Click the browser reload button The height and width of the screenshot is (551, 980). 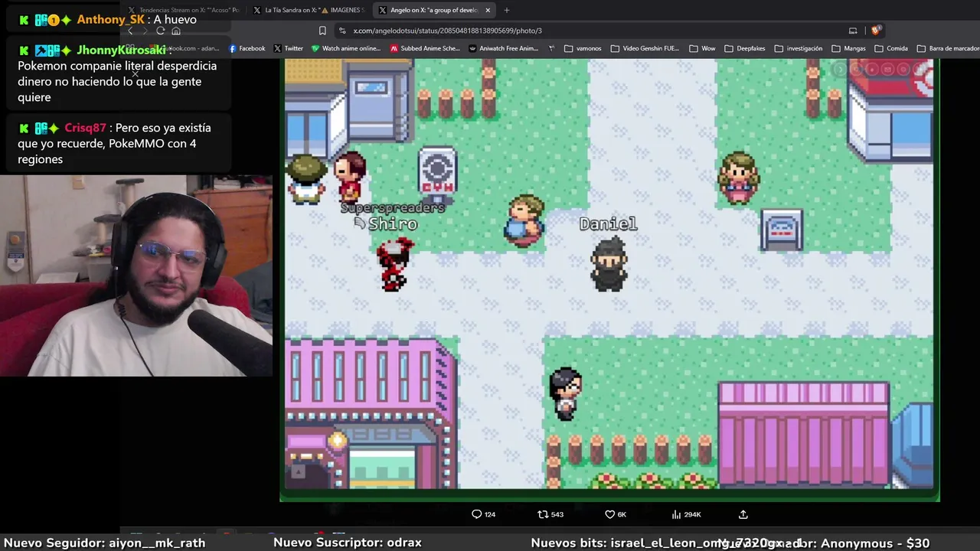coord(160,31)
